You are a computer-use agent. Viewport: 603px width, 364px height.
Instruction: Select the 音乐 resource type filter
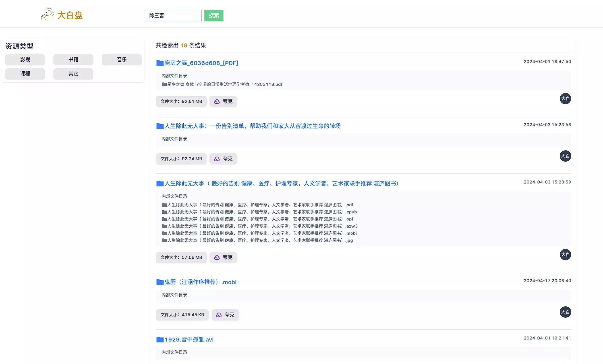tap(122, 60)
